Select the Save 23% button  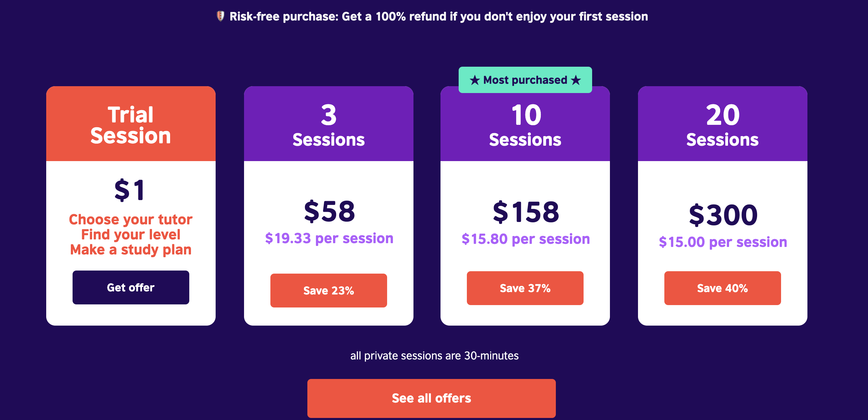point(329,290)
